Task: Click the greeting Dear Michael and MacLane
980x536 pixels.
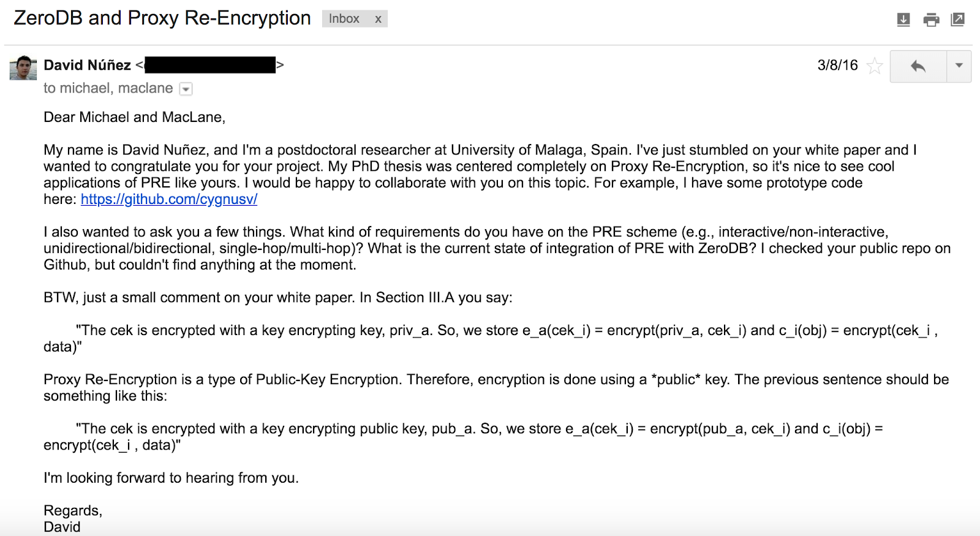Action: (135, 117)
